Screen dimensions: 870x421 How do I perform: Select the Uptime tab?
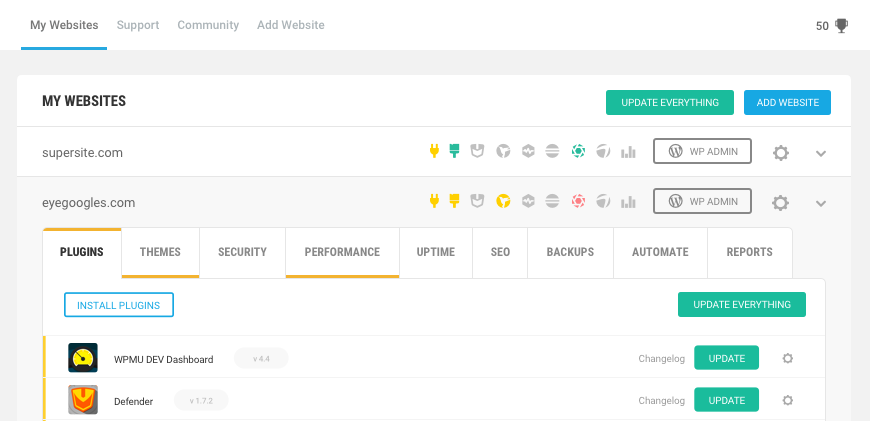click(x=436, y=252)
